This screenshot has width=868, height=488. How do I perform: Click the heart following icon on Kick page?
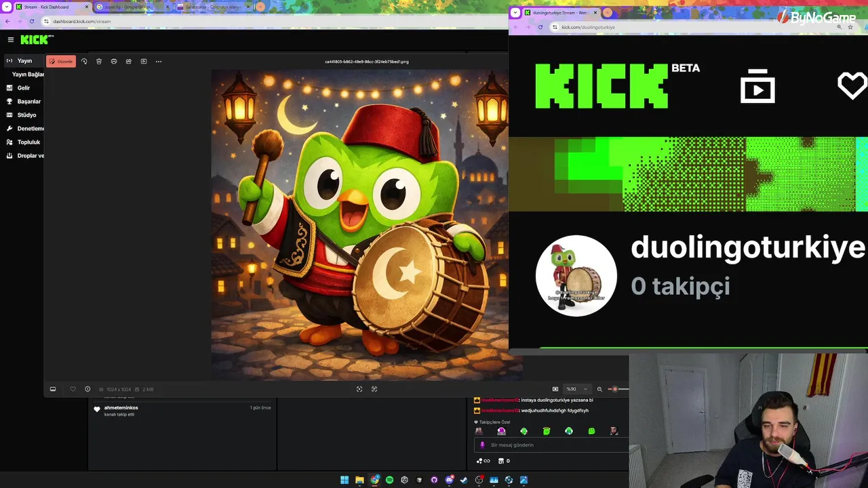tap(852, 86)
